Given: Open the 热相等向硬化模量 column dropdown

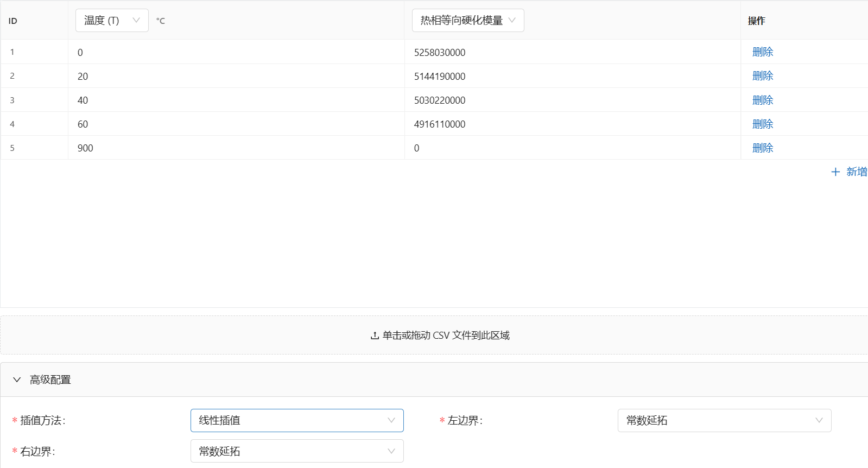Looking at the screenshot, I should 468,21.
